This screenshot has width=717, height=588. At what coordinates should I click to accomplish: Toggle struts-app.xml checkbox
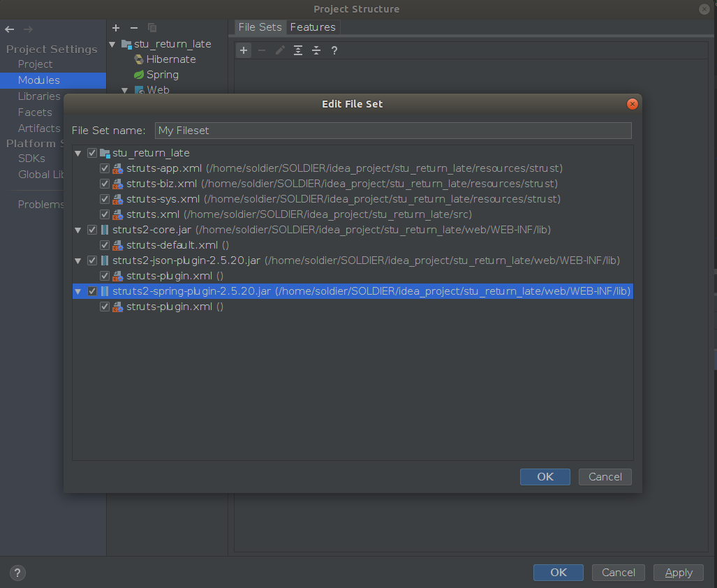click(105, 168)
